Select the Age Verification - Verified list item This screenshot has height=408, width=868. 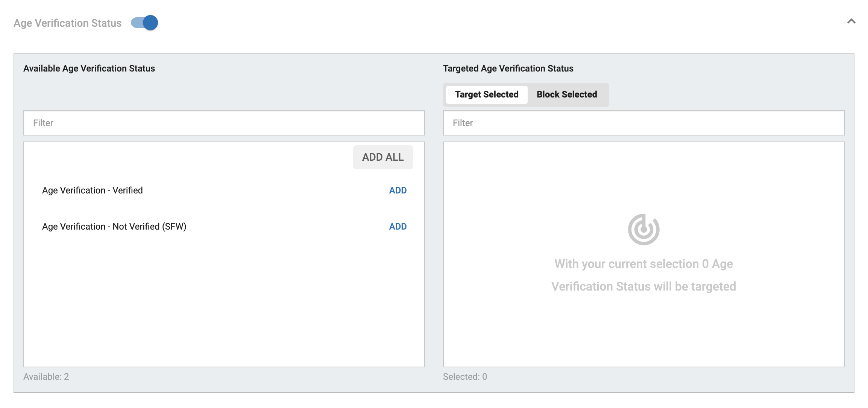tap(93, 190)
